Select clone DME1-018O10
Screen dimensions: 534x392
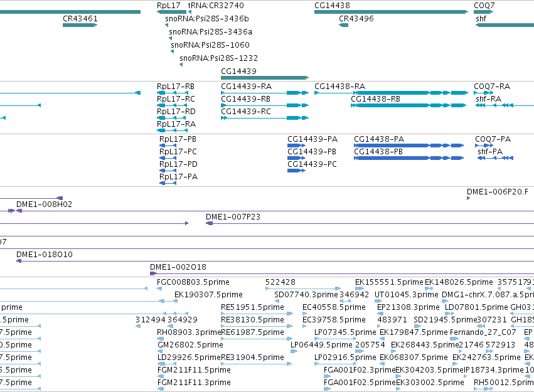[x=45, y=255]
